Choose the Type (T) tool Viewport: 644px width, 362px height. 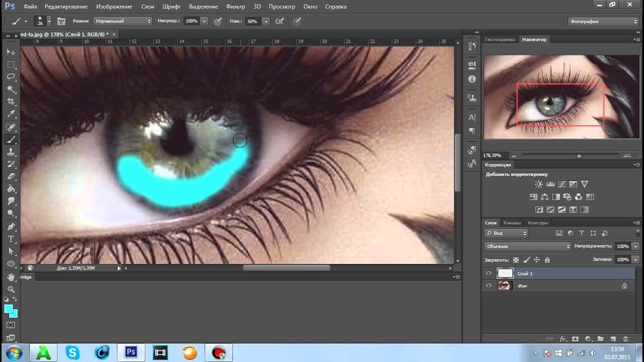coord(11,239)
